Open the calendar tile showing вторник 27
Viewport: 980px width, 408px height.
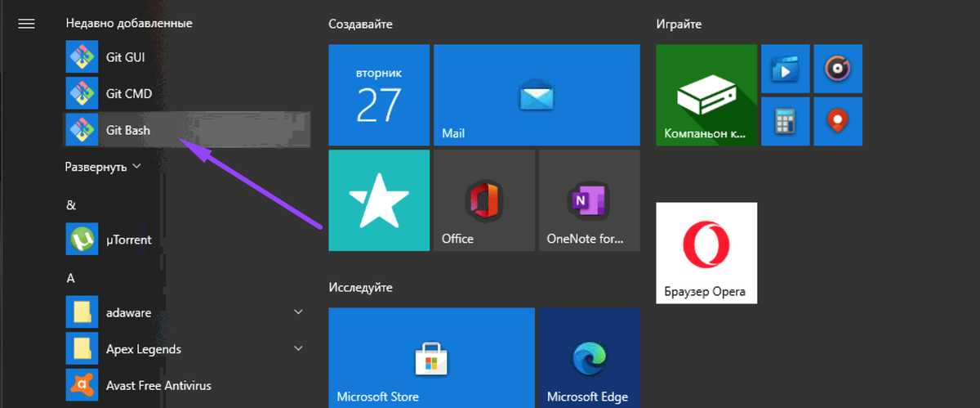coord(379,95)
